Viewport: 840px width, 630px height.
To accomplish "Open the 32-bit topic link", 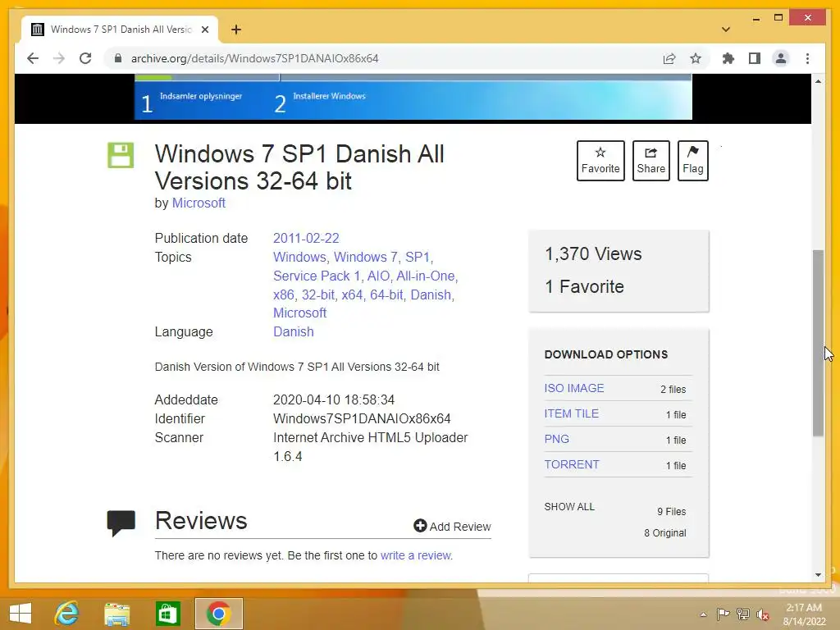I will point(318,294).
